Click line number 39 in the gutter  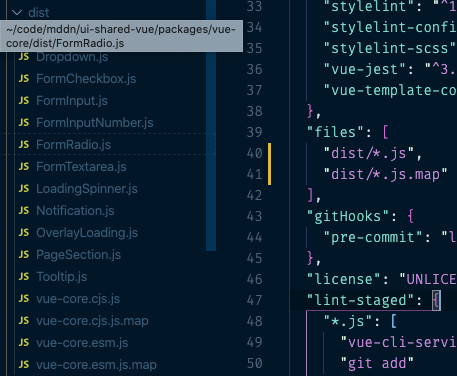coord(254,132)
